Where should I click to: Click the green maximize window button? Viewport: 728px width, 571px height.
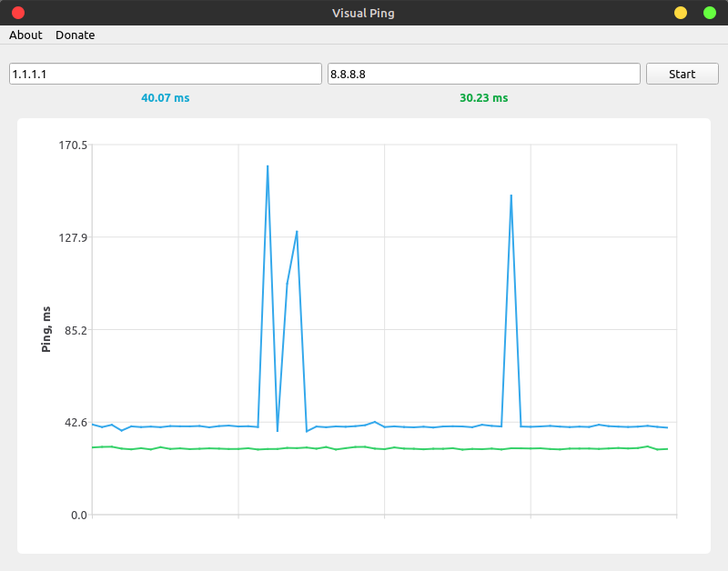coord(709,13)
